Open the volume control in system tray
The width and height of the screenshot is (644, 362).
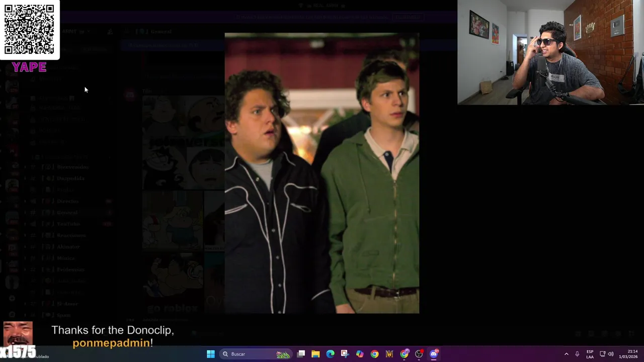pos(611,354)
